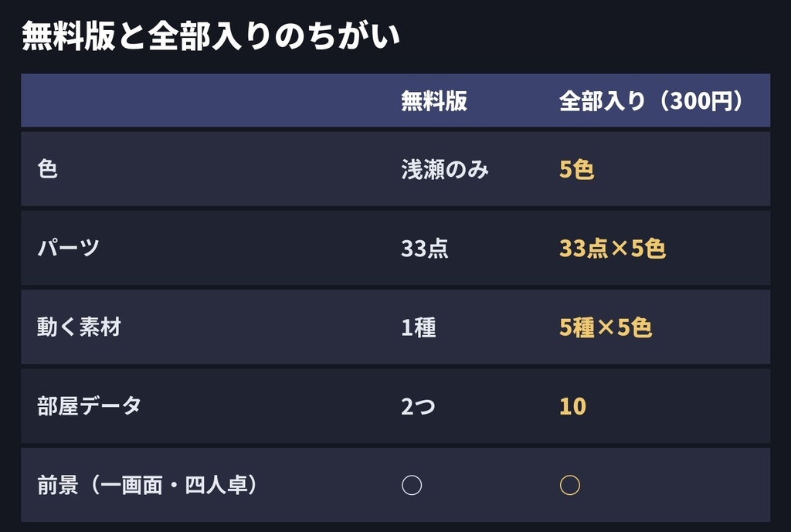Click the empty top-left header cell
791x532 pixels.
[203, 100]
